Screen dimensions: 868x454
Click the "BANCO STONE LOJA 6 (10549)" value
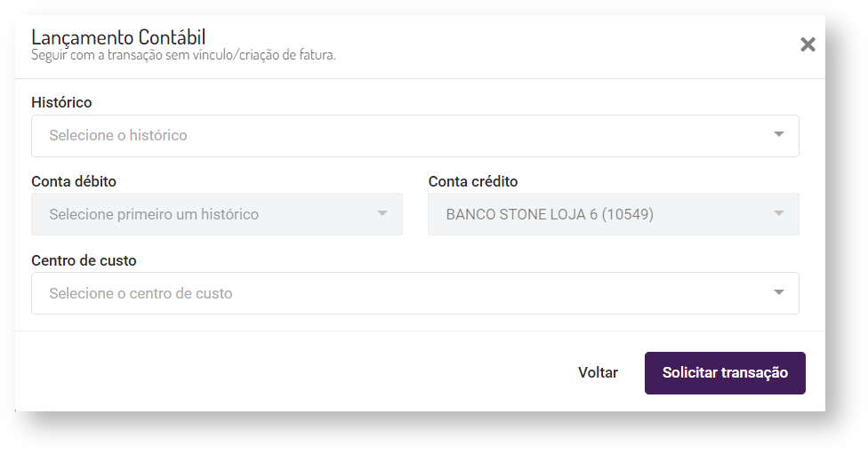(x=550, y=214)
